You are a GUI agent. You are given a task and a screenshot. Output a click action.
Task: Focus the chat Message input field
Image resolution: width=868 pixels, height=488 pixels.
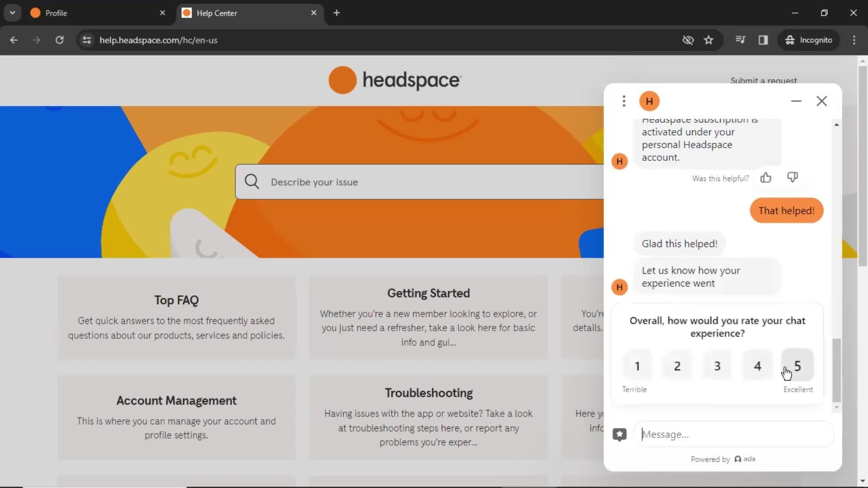[733, 434]
